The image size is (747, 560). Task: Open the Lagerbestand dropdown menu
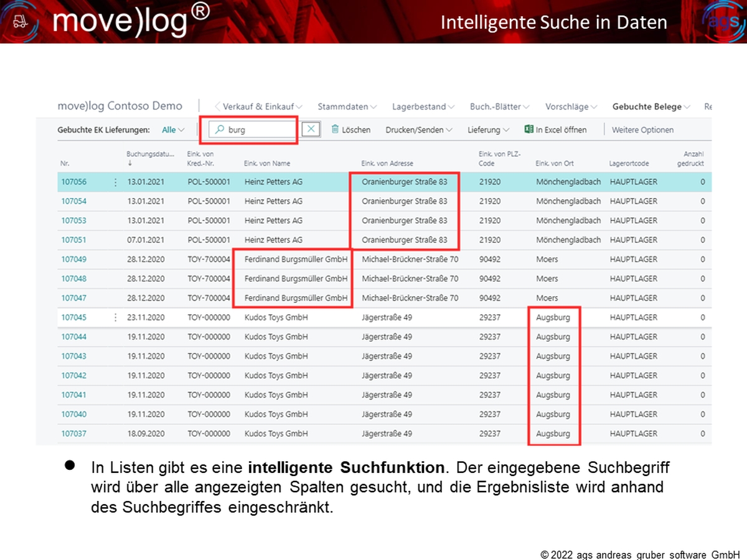(423, 106)
